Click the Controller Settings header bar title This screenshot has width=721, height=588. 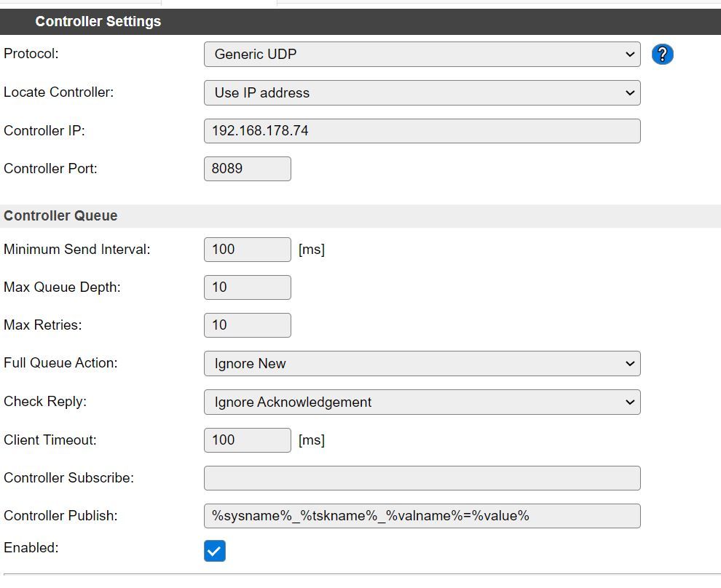coord(98,22)
